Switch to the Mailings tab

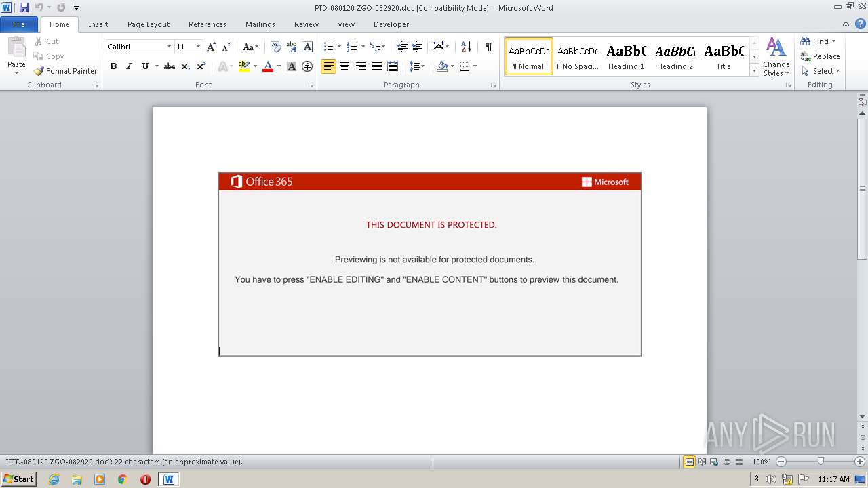click(x=260, y=24)
